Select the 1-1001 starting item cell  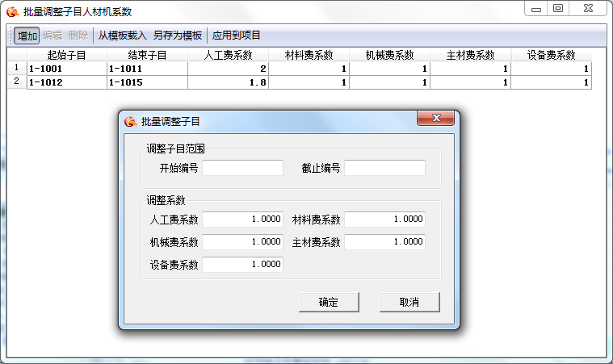(x=66, y=69)
